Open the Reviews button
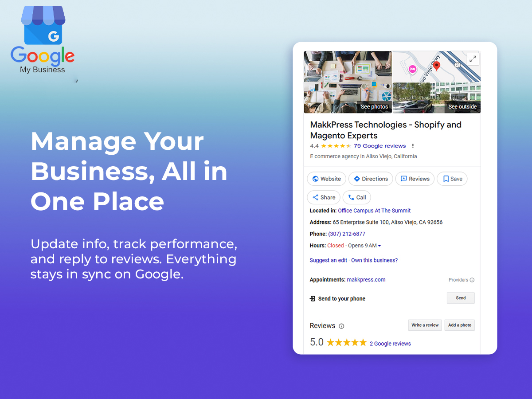 pos(415,179)
